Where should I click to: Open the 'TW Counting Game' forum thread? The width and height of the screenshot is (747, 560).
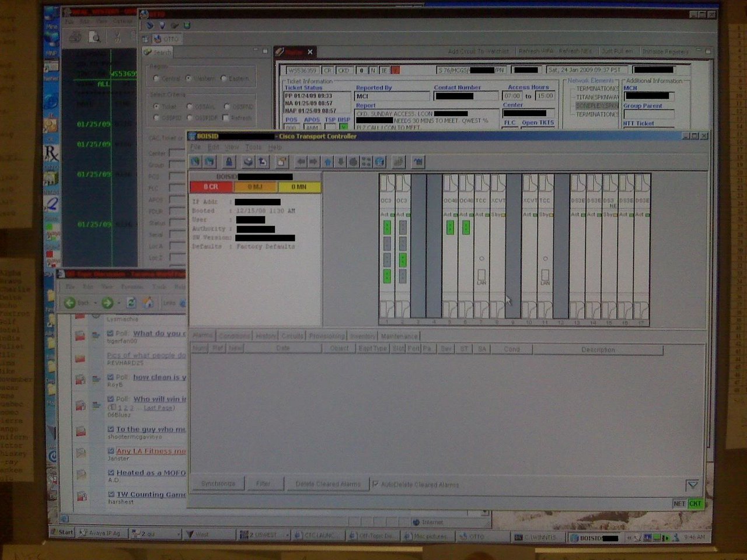click(151, 494)
